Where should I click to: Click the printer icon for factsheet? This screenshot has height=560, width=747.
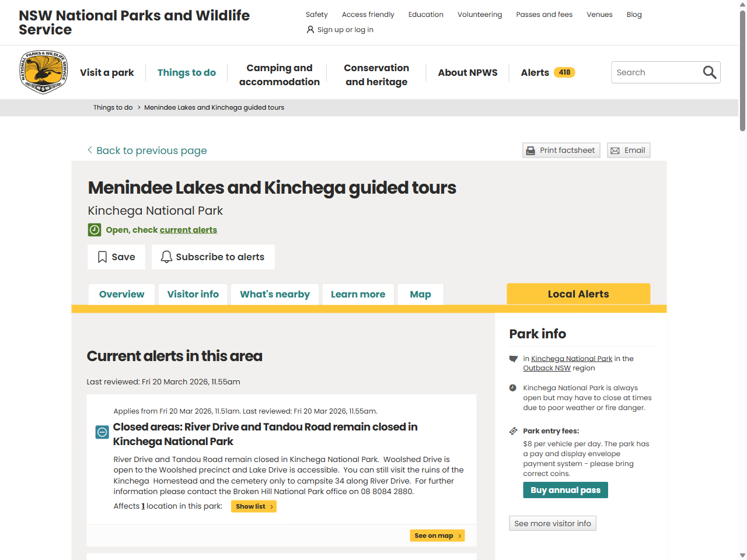point(530,150)
